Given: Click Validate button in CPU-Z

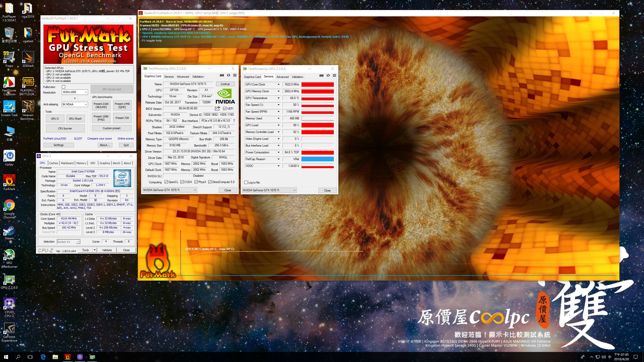Looking at the screenshot, I should click(107, 250).
